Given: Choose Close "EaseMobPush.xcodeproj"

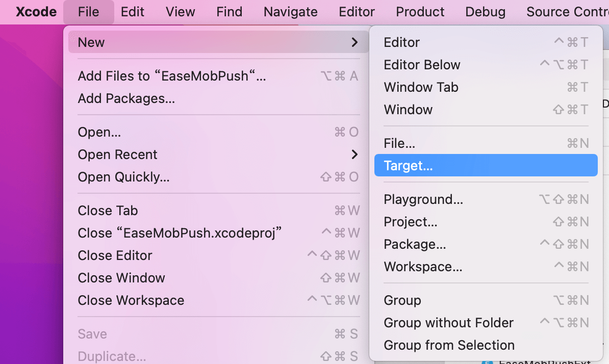Looking at the screenshot, I should click(218, 233).
